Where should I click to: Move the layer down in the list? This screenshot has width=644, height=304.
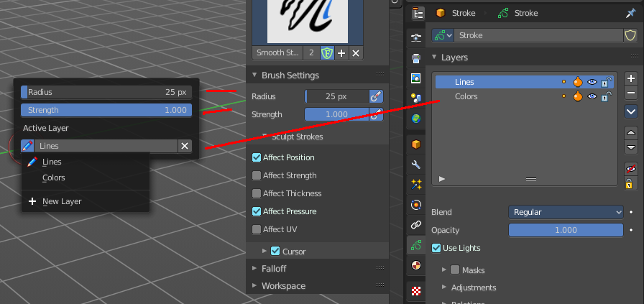point(631,147)
